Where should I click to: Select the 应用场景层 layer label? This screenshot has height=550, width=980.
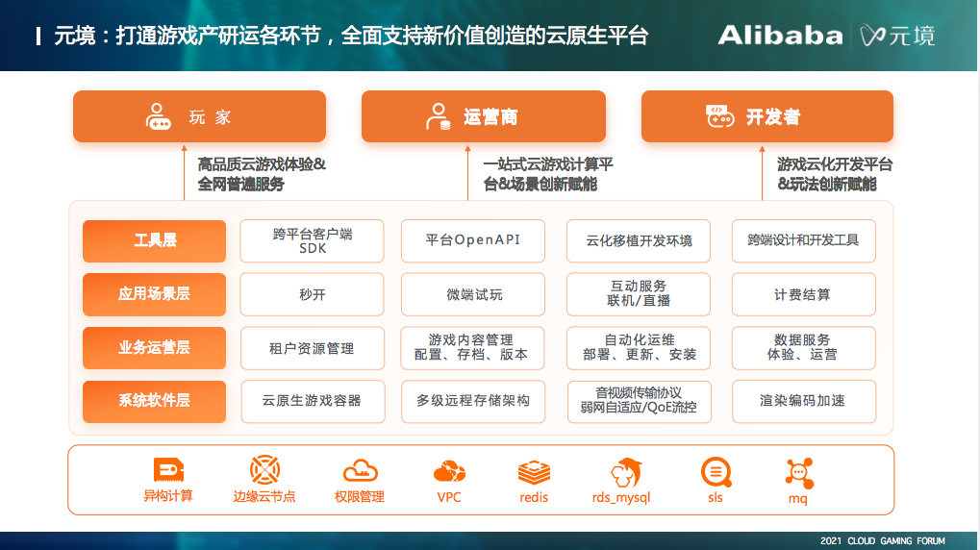point(155,294)
